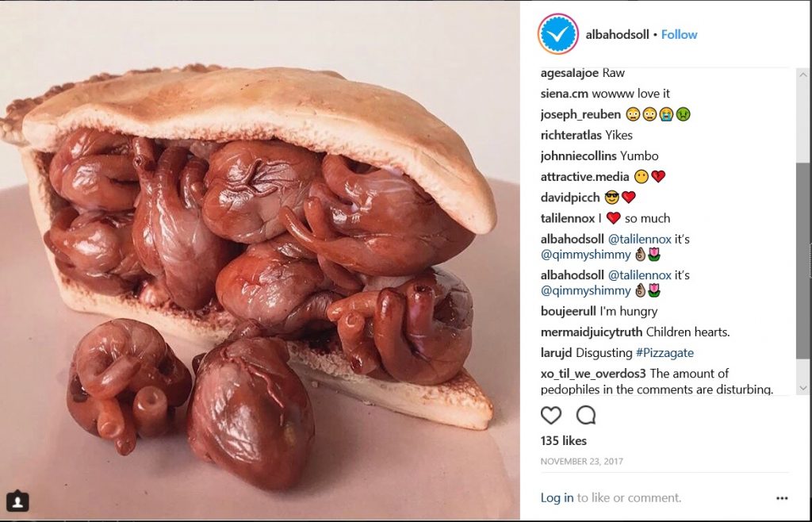This screenshot has height=522, width=812.
Task: Open the three-dot more options menu
Action: pyautogui.click(x=782, y=498)
